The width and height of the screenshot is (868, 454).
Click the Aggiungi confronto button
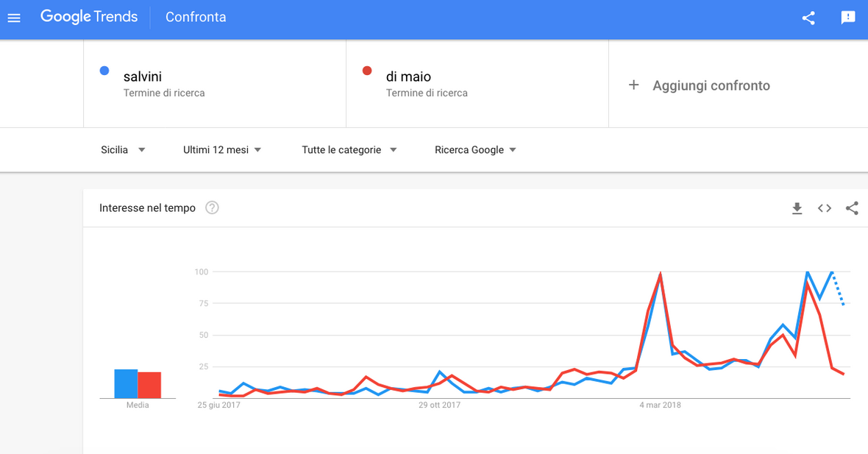click(700, 85)
